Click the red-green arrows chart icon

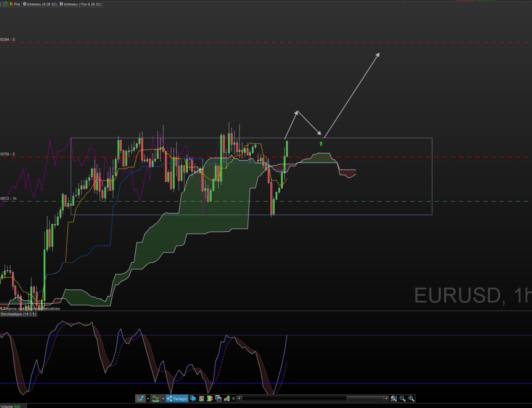(x=227, y=399)
